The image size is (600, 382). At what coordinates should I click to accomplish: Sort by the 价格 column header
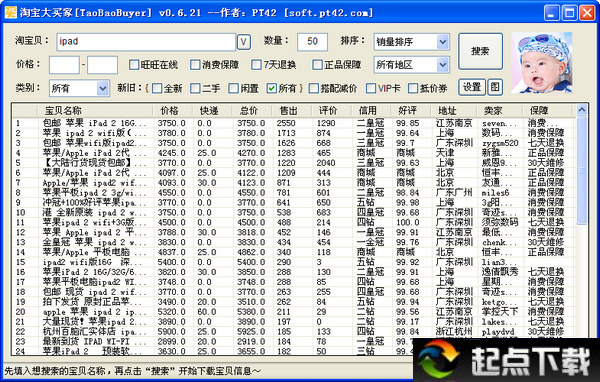[x=172, y=111]
